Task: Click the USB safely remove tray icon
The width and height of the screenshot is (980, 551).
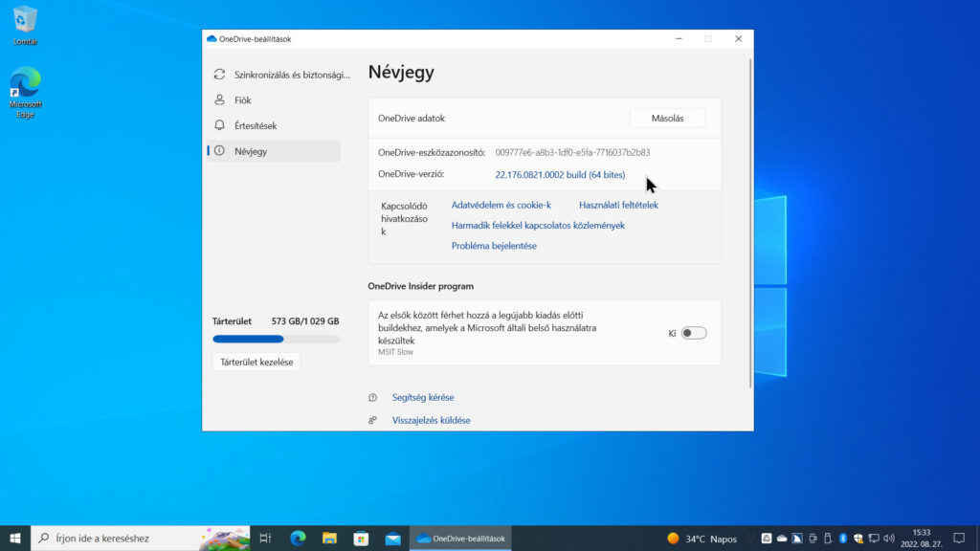Action: coord(828,538)
